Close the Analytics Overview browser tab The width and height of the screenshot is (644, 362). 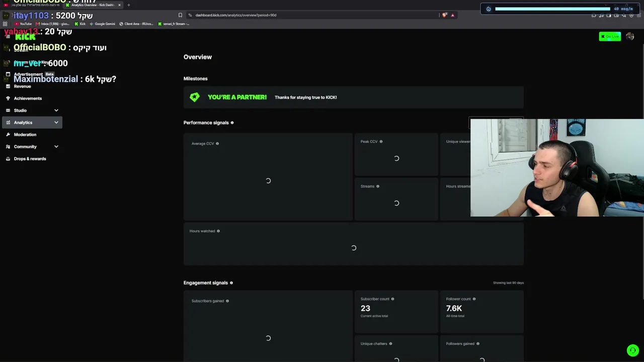click(x=119, y=5)
